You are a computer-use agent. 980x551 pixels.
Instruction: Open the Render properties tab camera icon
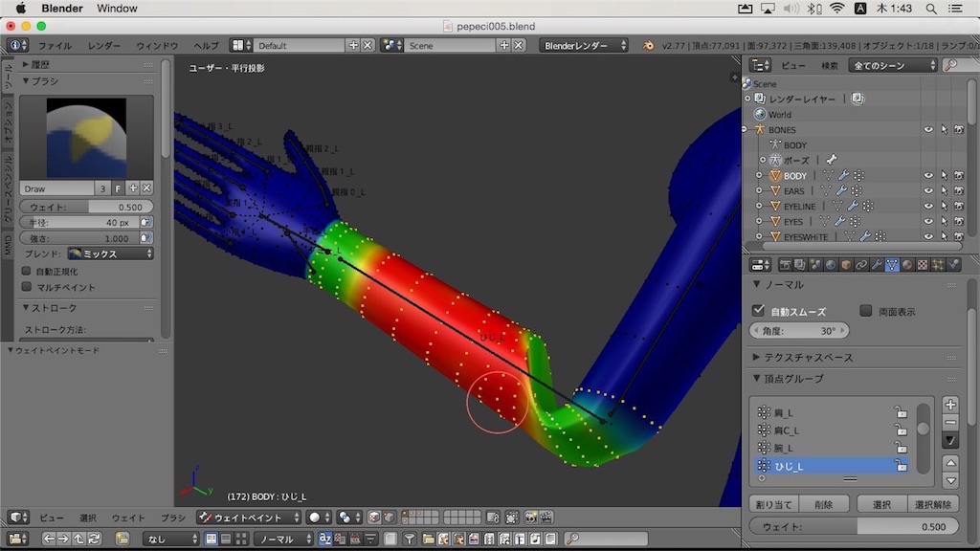click(785, 265)
